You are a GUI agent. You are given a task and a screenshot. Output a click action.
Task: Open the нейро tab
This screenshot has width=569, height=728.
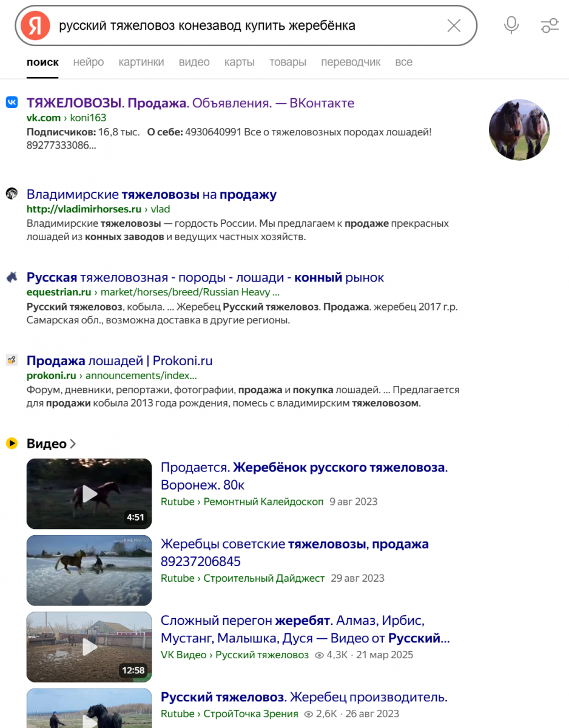click(89, 62)
